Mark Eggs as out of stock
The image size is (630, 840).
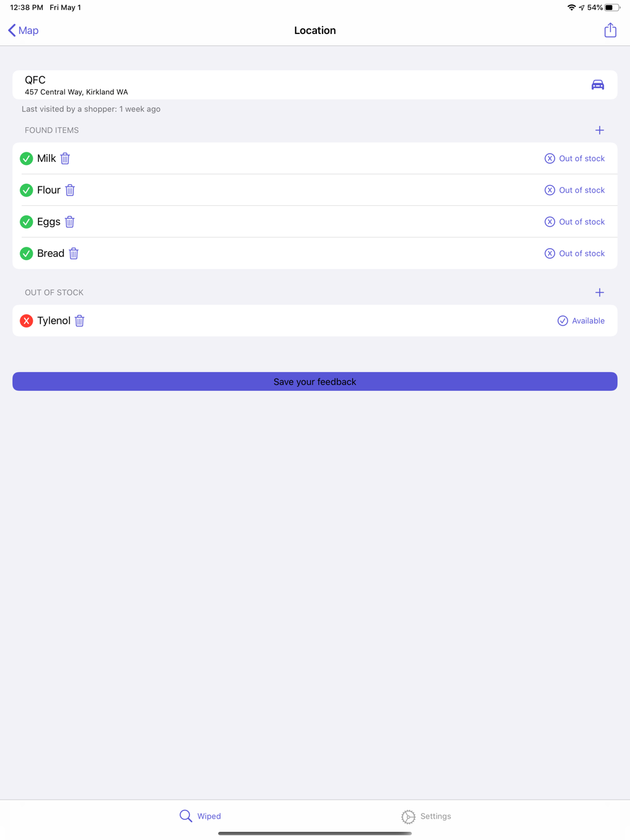click(x=575, y=222)
